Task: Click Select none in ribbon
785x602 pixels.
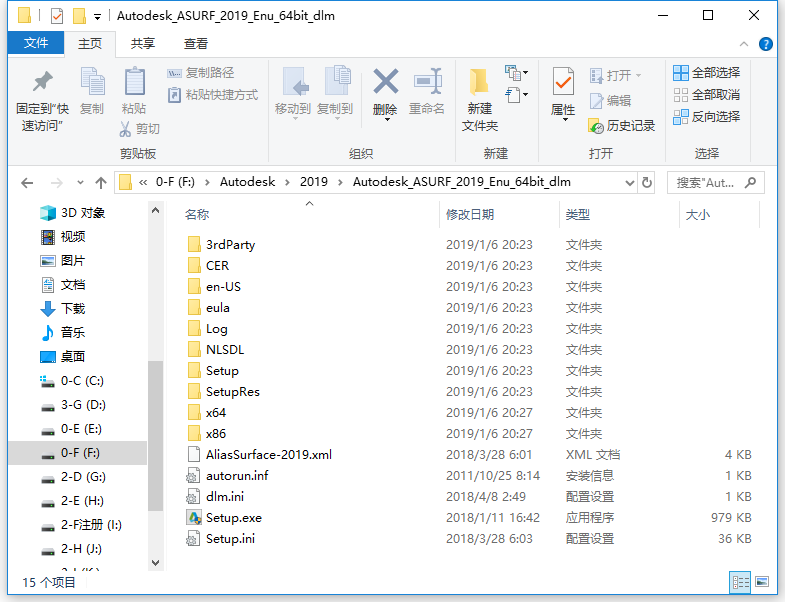Action: coord(706,95)
